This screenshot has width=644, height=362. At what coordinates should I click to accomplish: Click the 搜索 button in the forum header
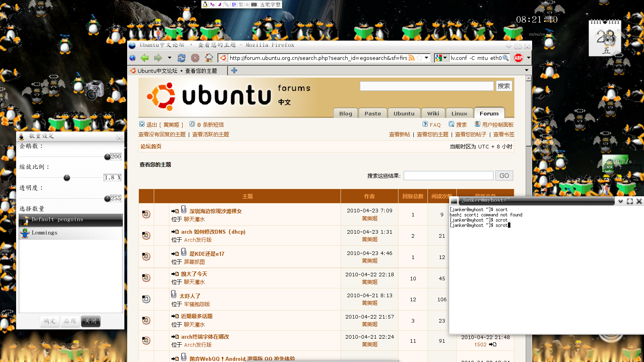click(x=504, y=86)
